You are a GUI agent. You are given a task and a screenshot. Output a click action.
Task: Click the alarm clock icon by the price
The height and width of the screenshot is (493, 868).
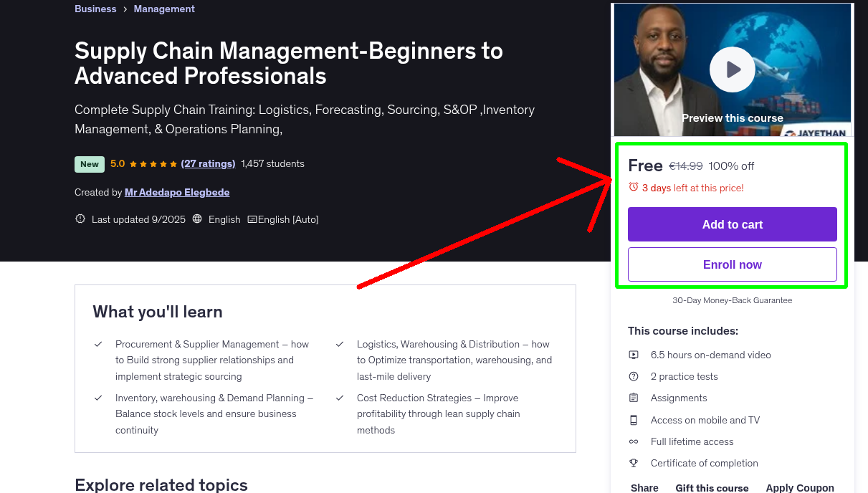pos(633,187)
